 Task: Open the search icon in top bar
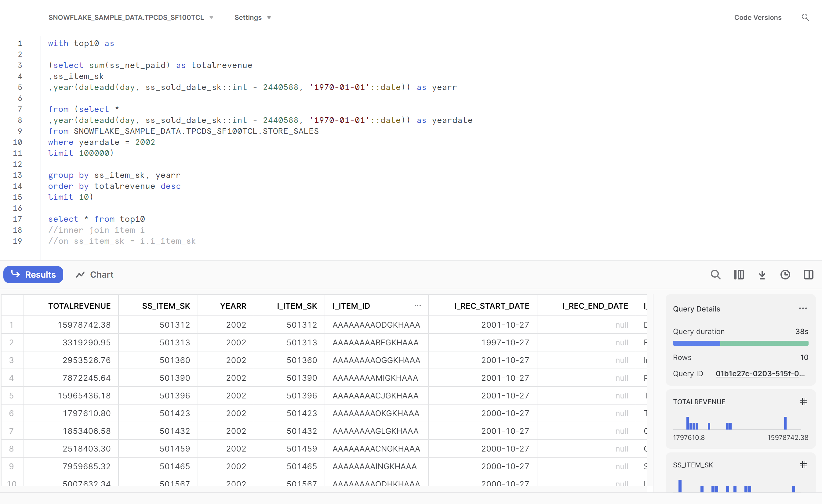[805, 17]
